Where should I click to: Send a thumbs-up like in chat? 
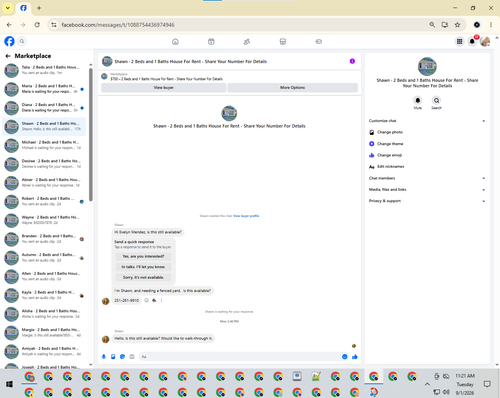(355, 357)
